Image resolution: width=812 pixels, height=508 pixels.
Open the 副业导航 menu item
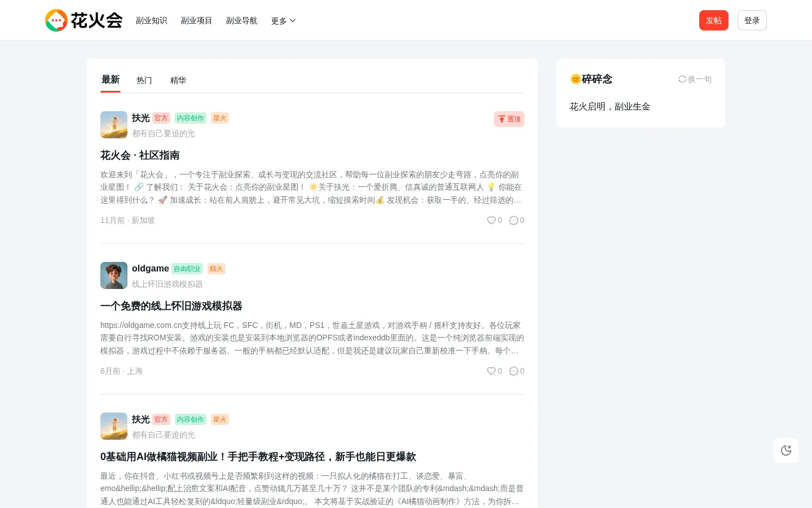242,21
